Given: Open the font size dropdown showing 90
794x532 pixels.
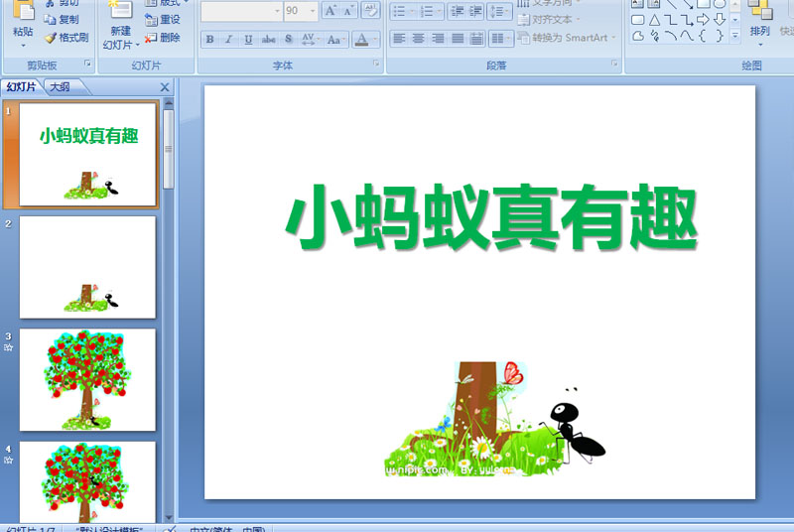Looking at the screenshot, I should tap(314, 11).
